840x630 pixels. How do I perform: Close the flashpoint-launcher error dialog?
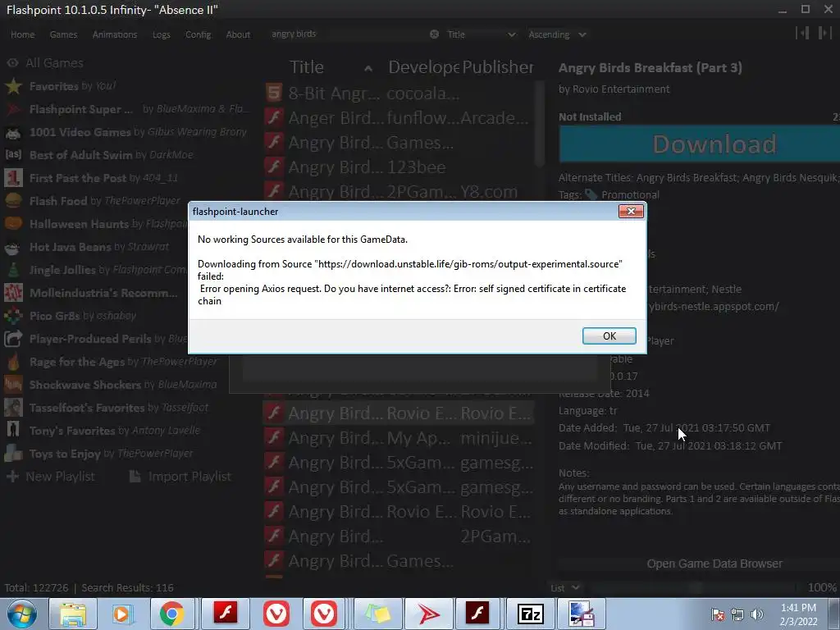[x=631, y=211]
